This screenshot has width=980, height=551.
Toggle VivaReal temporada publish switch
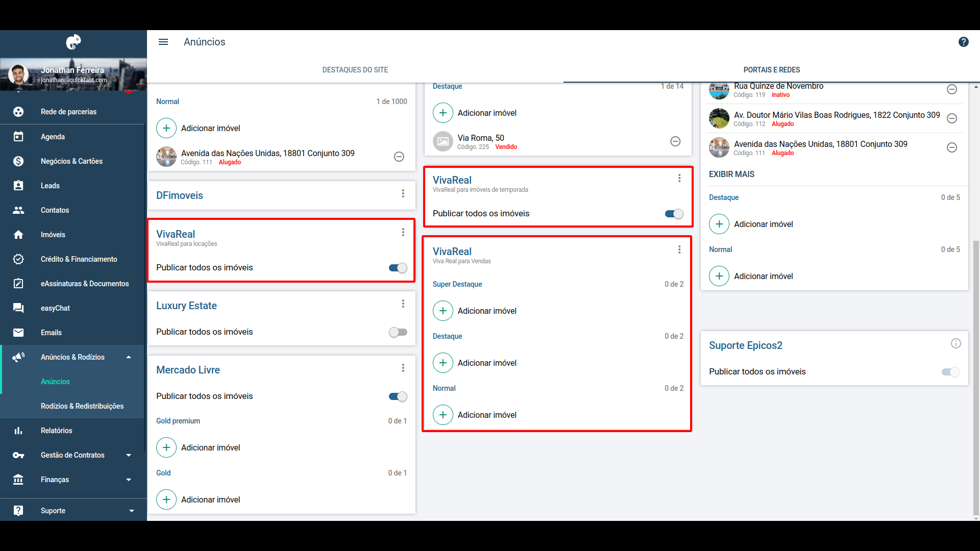(x=674, y=214)
